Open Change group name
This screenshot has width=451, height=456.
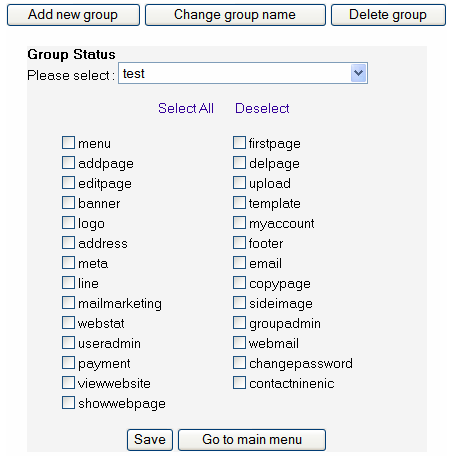click(x=235, y=15)
